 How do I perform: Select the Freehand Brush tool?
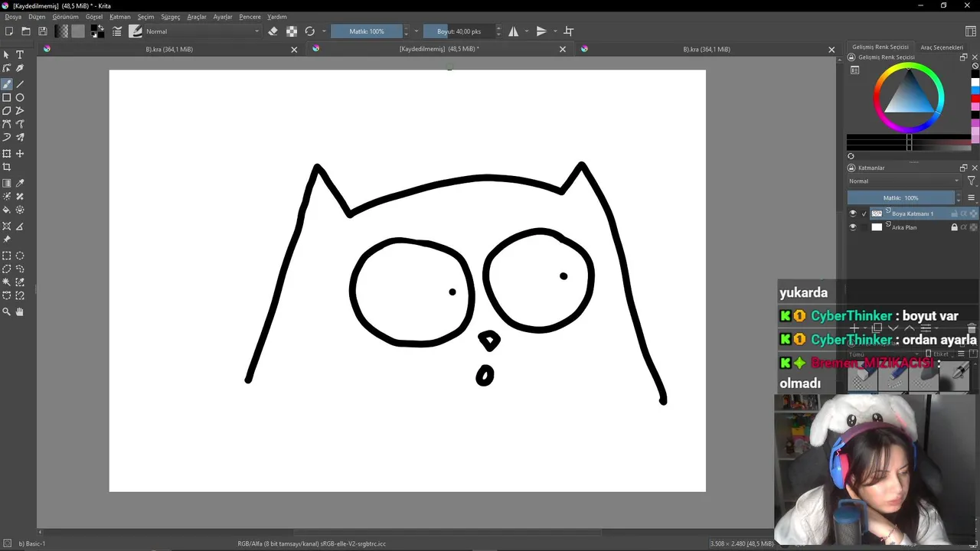coord(7,84)
